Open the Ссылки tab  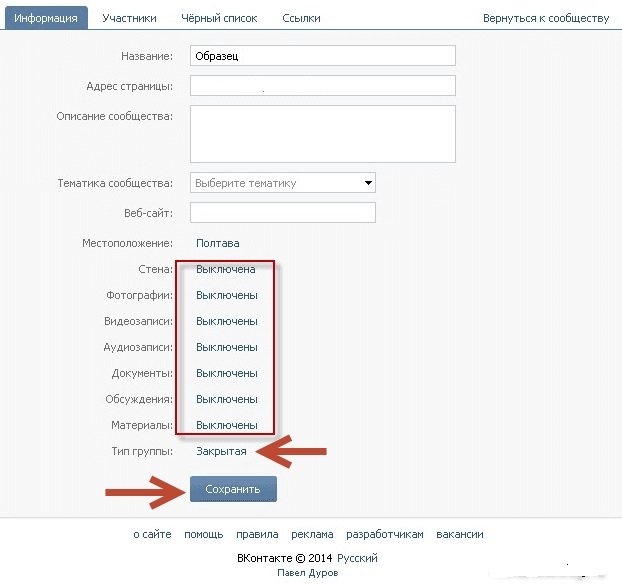301,18
